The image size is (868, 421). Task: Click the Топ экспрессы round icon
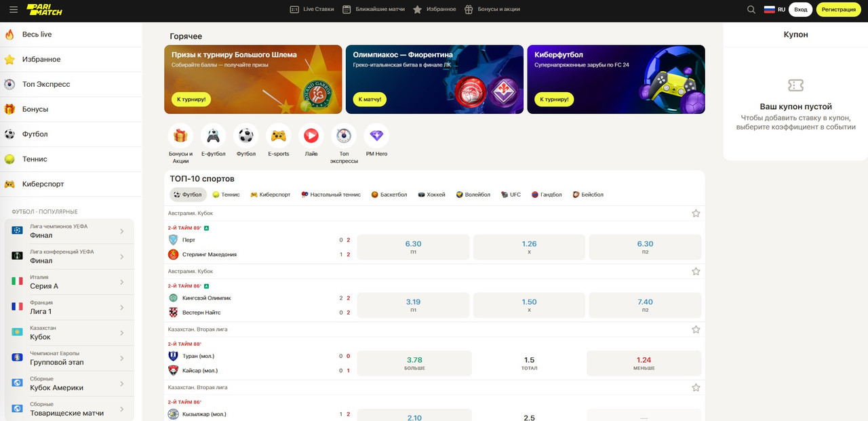point(344,136)
